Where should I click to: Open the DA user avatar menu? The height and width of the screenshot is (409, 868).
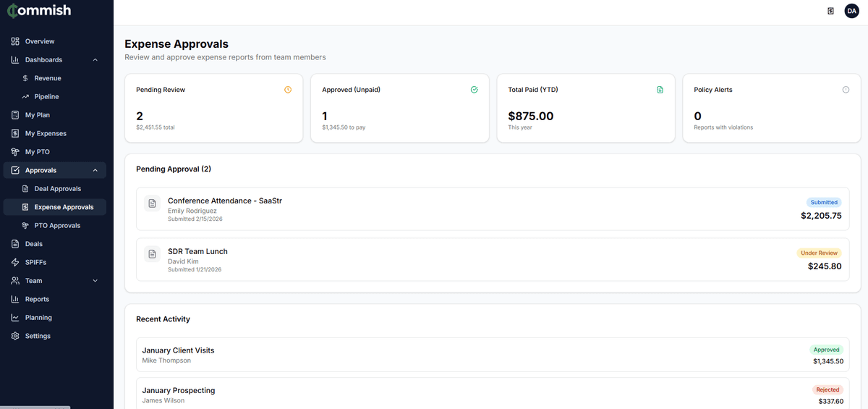point(851,11)
